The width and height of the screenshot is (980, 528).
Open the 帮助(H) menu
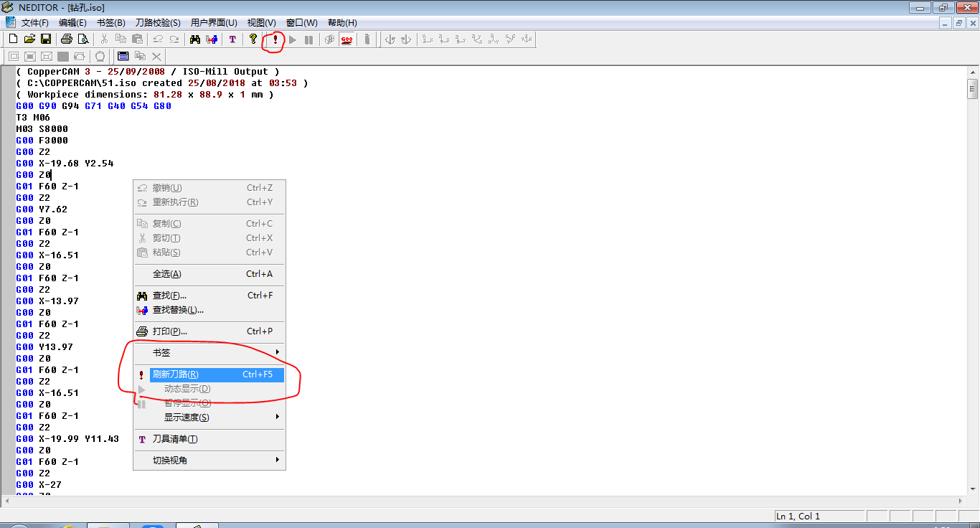coord(342,23)
